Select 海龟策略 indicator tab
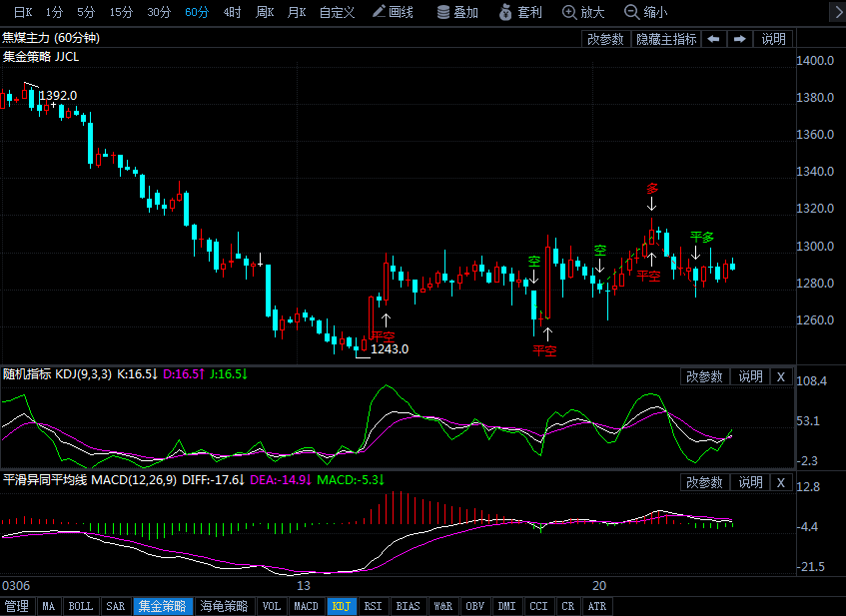Screen dimensions: 846x616 [224, 606]
